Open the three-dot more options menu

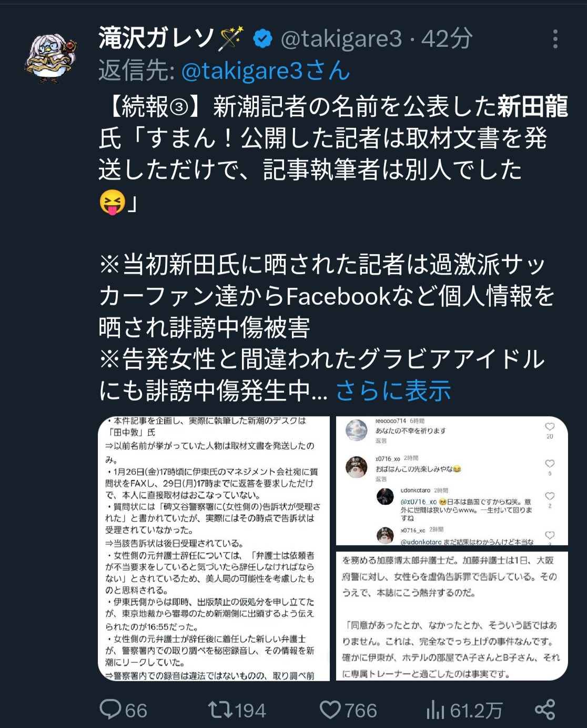[x=555, y=39]
